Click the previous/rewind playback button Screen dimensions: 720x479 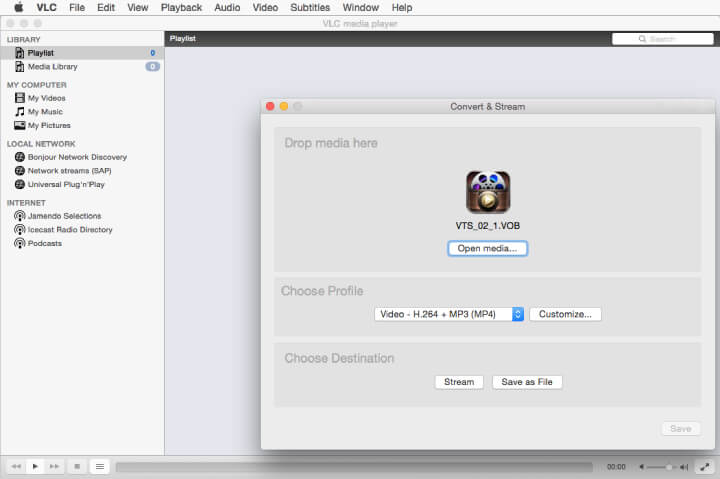[16, 467]
